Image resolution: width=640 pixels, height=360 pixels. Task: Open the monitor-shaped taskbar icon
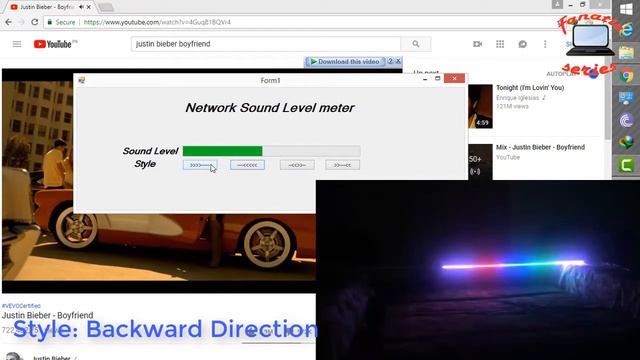point(627,98)
